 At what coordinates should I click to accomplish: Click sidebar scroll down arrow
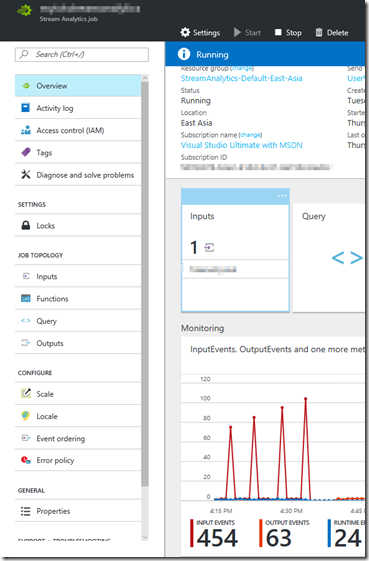[x=145, y=537]
